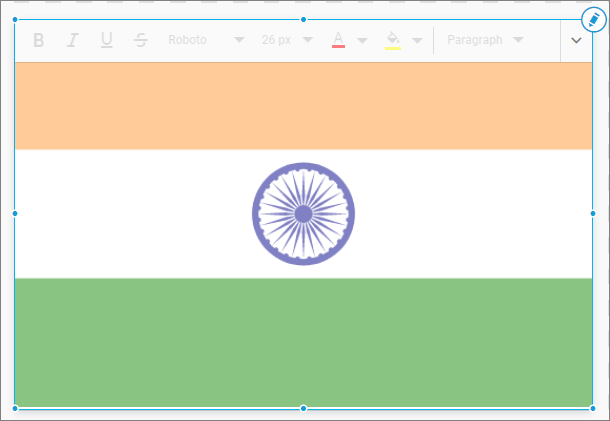Screen dimensions: 610x421
Task: Click the left-middle resize handle
Action: (x=14, y=213)
